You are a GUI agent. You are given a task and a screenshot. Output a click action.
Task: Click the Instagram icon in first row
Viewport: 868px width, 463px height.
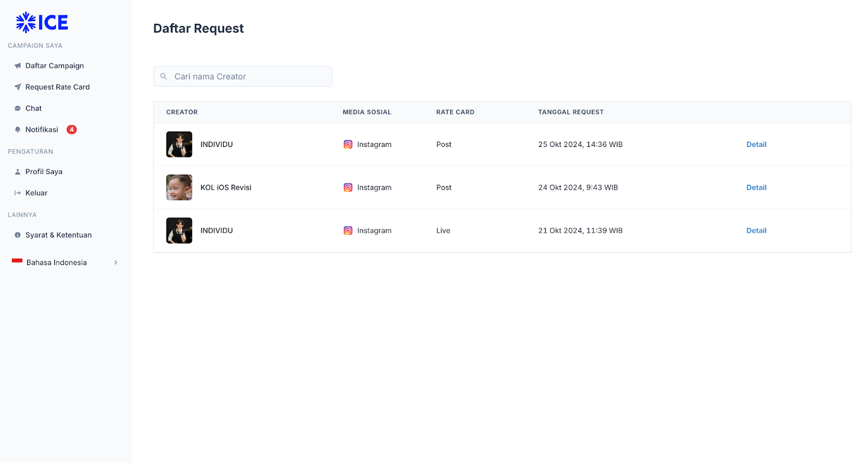[348, 144]
